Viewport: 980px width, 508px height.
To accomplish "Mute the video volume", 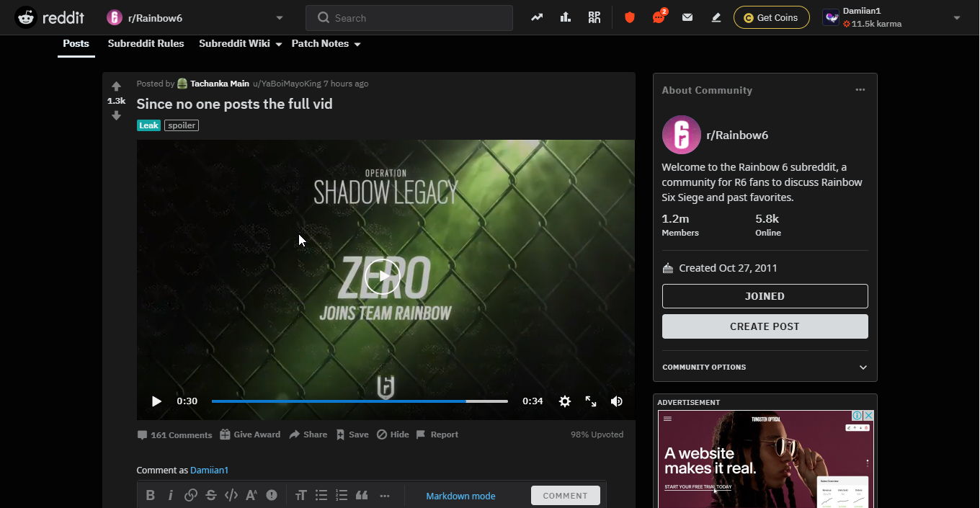I will 617,401.
